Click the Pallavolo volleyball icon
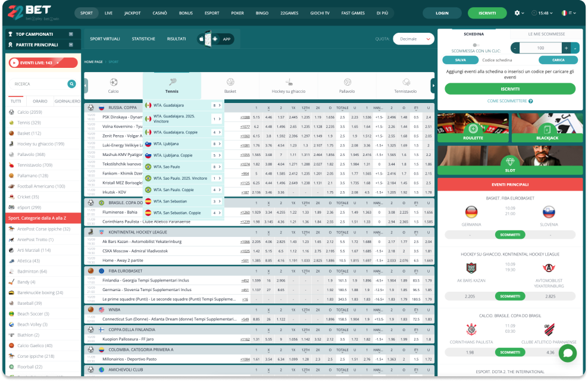Image resolution: width=588 pixels, height=381 pixels. coord(347,82)
